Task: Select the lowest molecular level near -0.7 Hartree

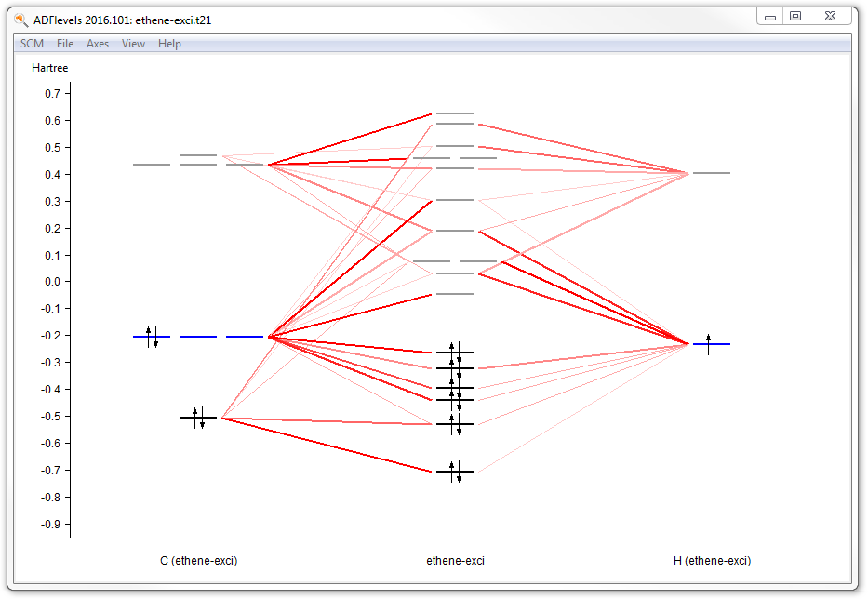Action: (x=455, y=472)
